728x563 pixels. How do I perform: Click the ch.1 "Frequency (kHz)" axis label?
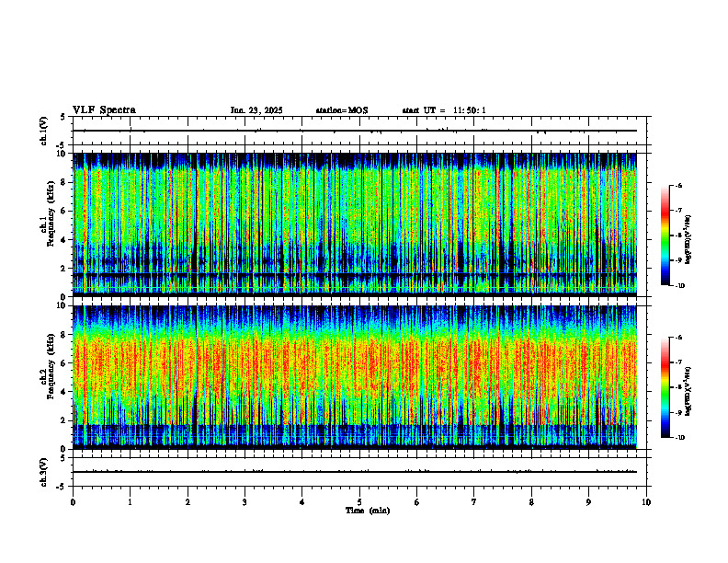51,213
